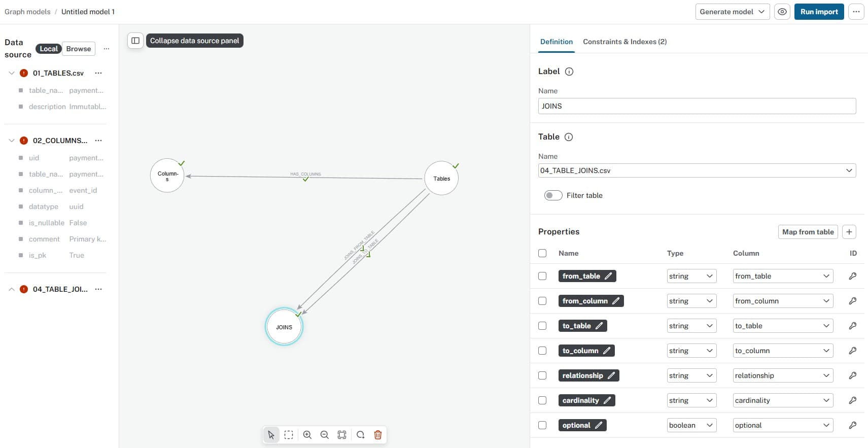Open column dropdown for relationship

pos(783,375)
